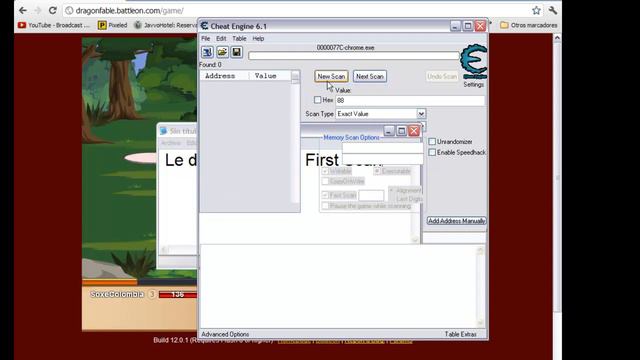
Task: Minimize the Sin título window
Action: pyautogui.click(x=389, y=131)
